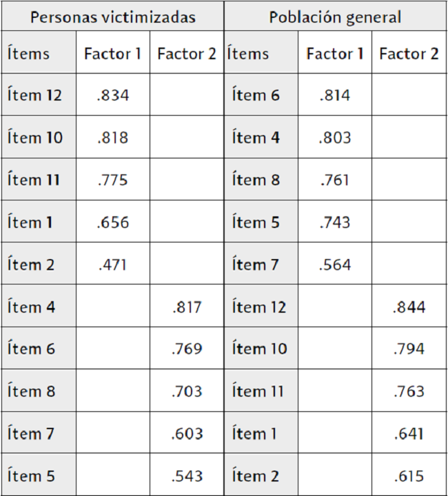This screenshot has height=496, width=448.
Task: Click the value .703
Action: point(187,391)
